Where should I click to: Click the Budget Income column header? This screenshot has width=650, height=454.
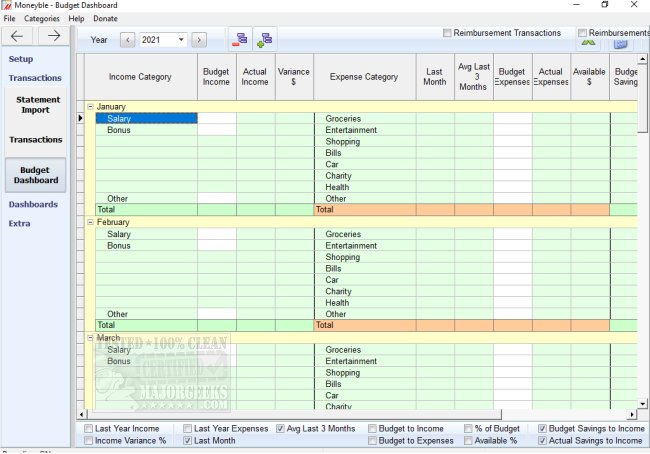coord(216,77)
